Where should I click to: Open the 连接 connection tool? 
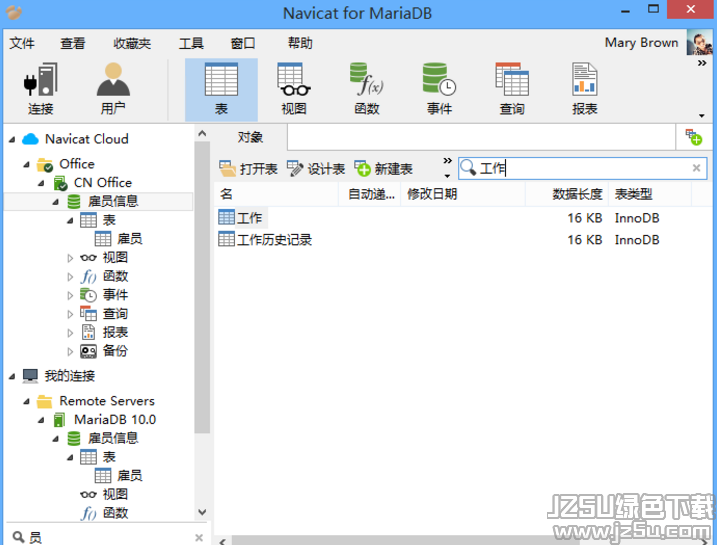[40, 89]
